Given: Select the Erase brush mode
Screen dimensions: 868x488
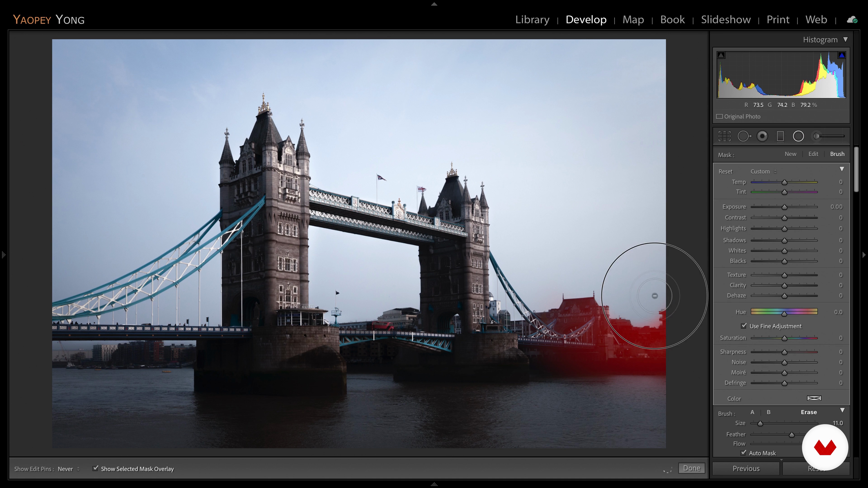Looking at the screenshot, I should (809, 412).
